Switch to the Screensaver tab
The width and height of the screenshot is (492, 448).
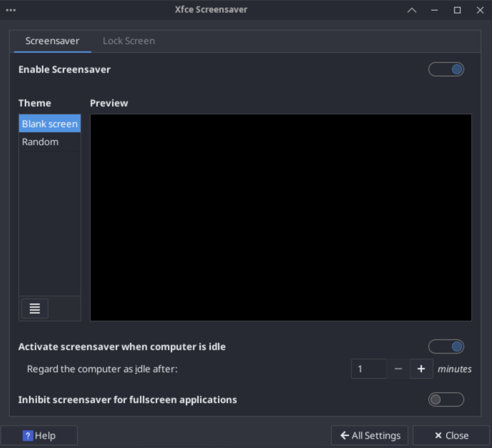pyautogui.click(x=52, y=41)
